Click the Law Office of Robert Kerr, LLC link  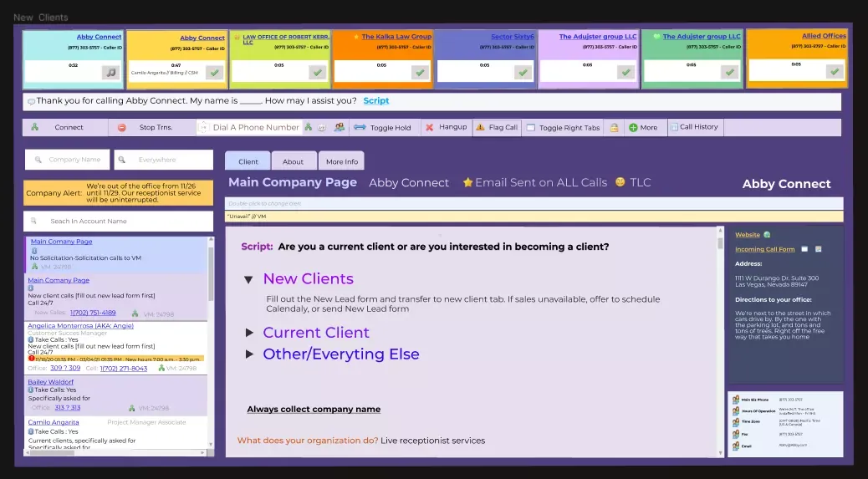point(286,38)
